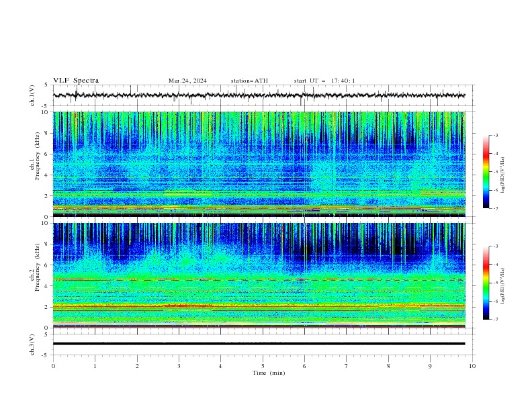Screen dimensions: 532x411
Task: Select the date text "Mar.24, 2024"
Action: tap(187, 81)
